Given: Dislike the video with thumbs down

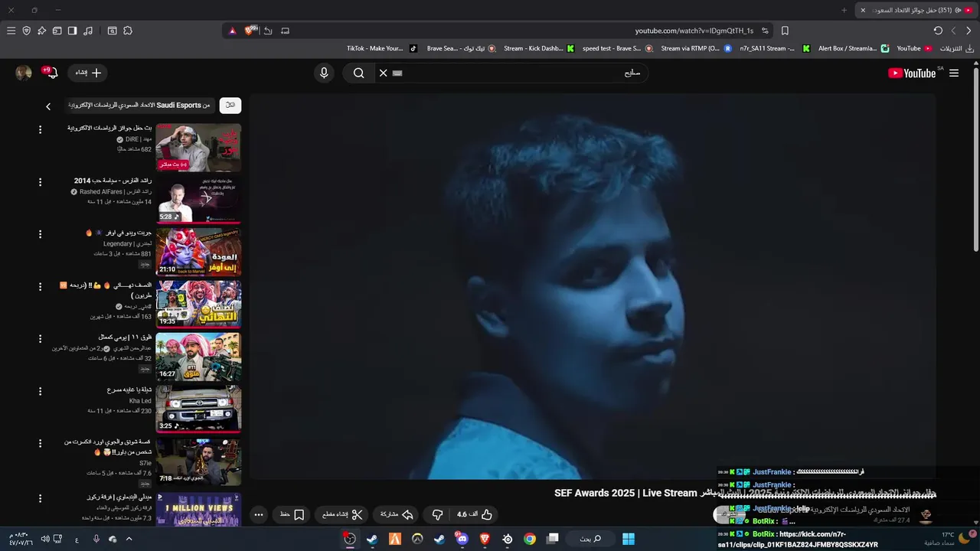Looking at the screenshot, I should pos(438,514).
